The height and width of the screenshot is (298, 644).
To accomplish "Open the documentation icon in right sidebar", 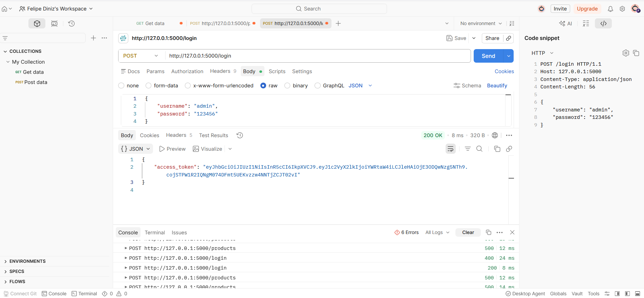I will [586, 23].
